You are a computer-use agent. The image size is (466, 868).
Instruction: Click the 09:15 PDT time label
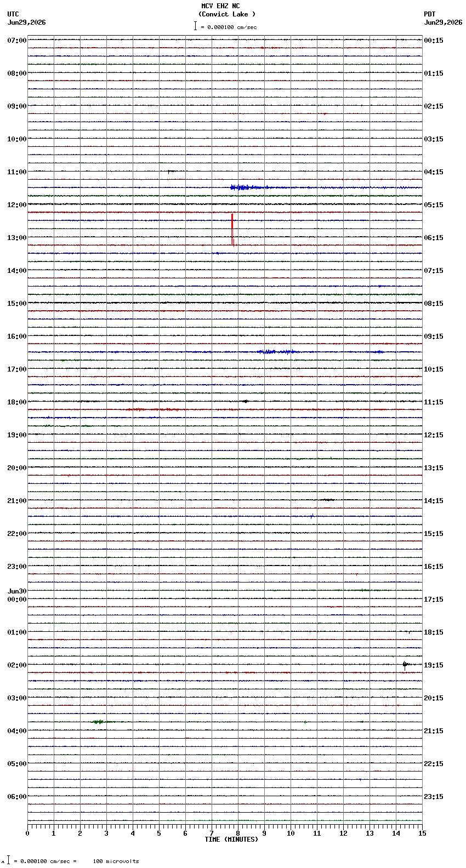click(x=434, y=336)
